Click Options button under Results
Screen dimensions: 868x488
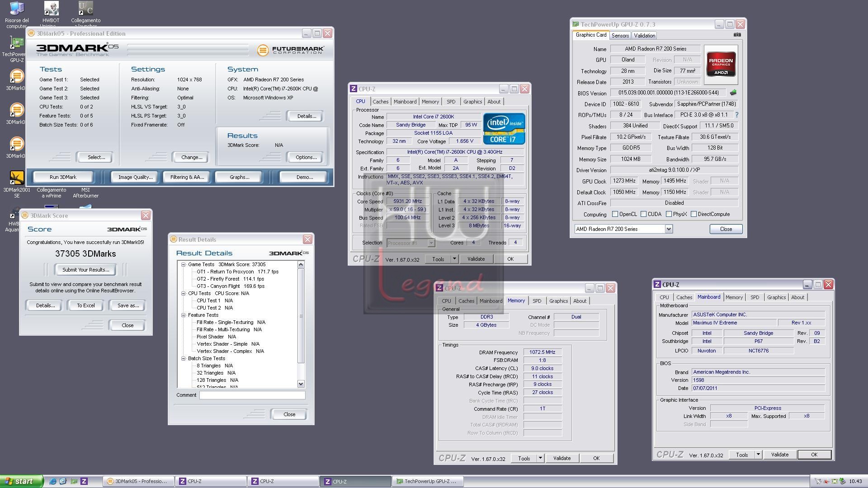(306, 157)
